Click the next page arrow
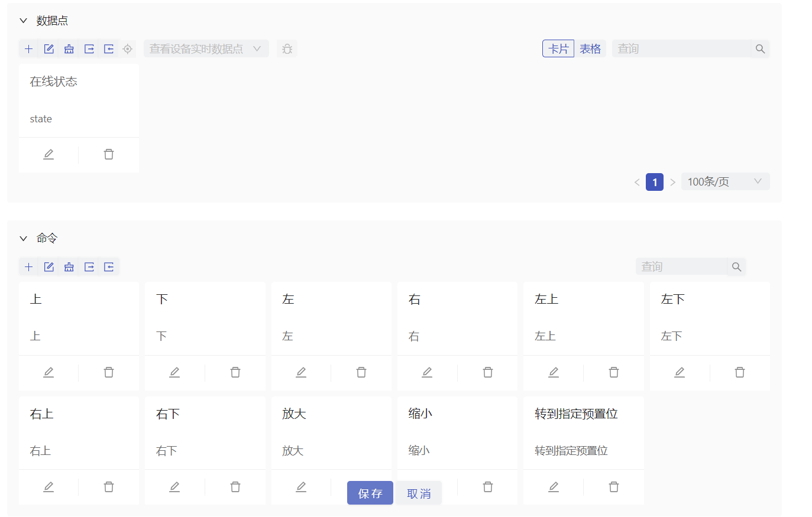Image resolution: width=812 pixels, height=517 pixels. click(672, 182)
